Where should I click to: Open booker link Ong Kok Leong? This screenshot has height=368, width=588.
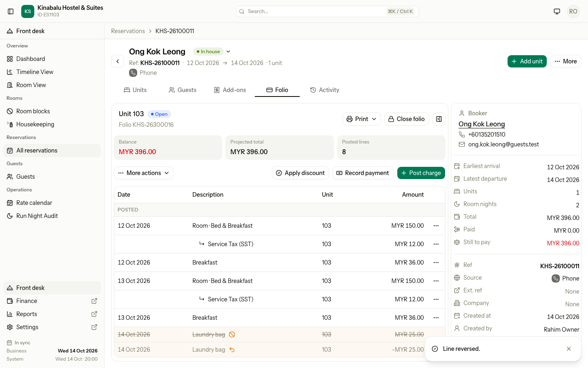pyautogui.click(x=481, y=124)
